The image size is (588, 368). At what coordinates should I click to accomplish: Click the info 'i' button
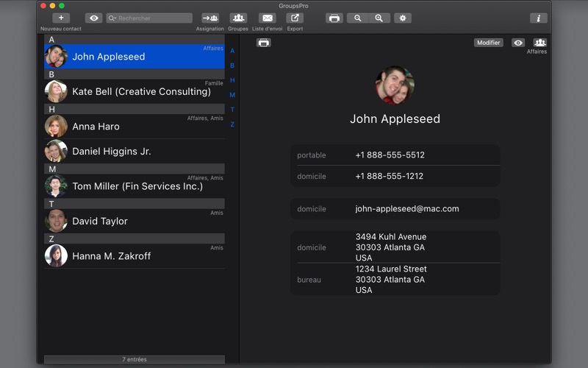point(539,18)
